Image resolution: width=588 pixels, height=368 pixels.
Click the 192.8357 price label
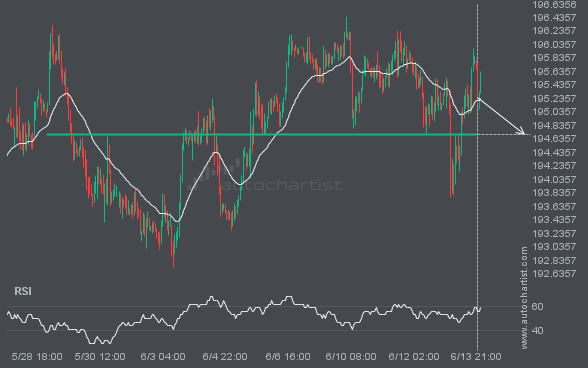(554, 261)
